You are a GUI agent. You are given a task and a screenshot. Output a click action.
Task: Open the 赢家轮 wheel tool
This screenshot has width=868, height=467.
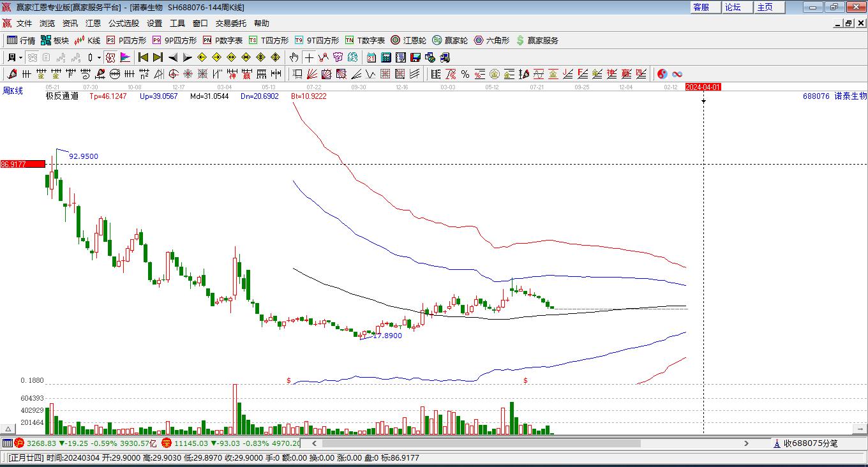(450, 40)
